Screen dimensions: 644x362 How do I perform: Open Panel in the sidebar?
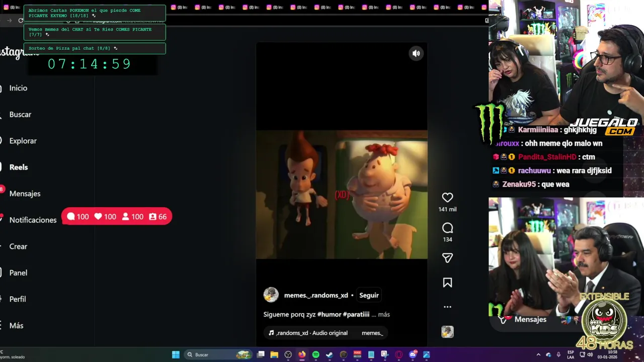[18, 273]
